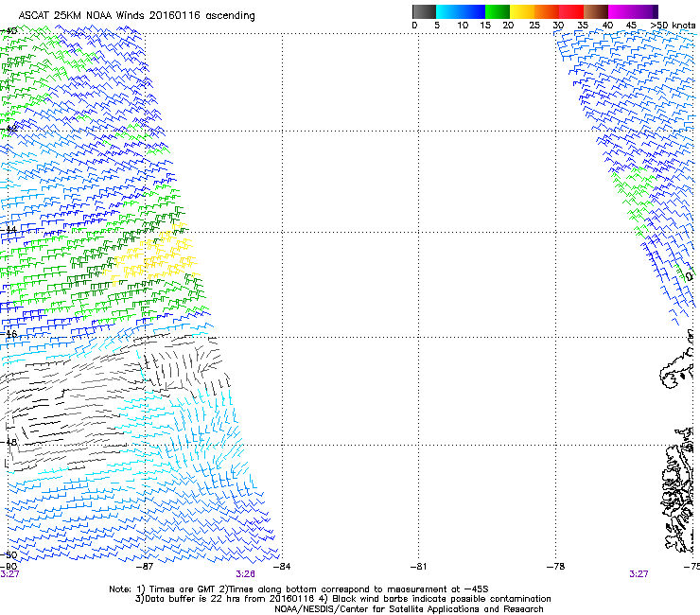Click the note "Times are GMT" line

click(x=299, y=589)
